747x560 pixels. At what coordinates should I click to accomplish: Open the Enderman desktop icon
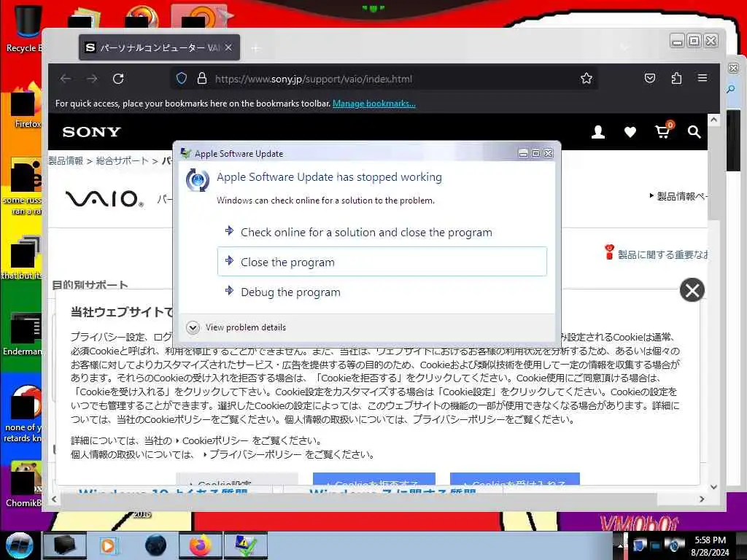click(23, 333)
